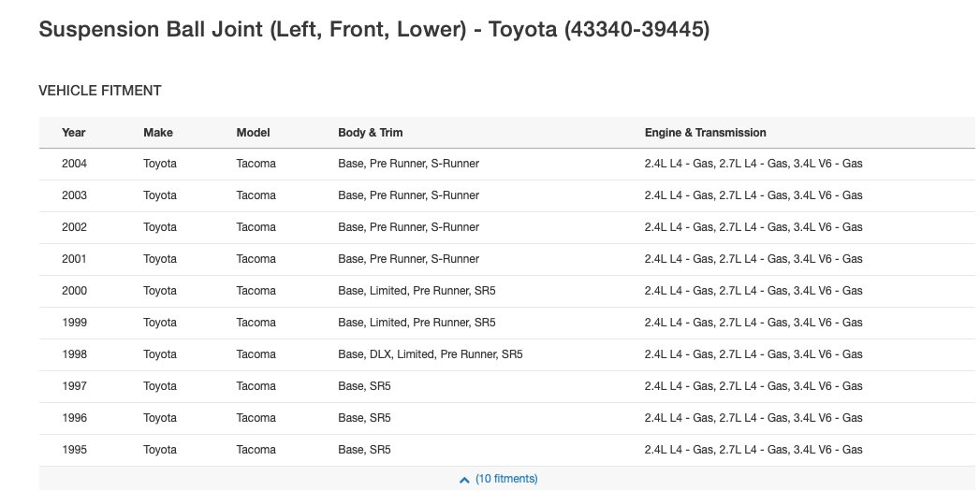The image size is (980, 490).
Task: Click Toyota make in the 2001 row
Action: tap(160, 259)
